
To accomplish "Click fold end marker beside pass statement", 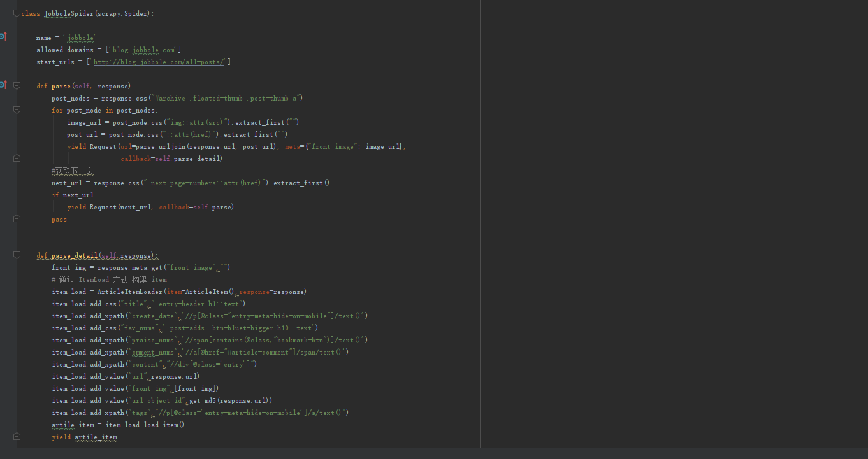I will 17,219.
